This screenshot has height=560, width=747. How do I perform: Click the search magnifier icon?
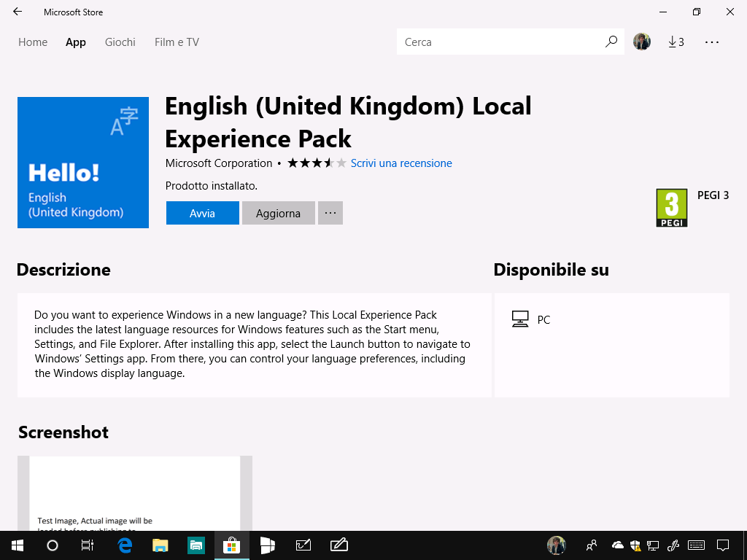coord(611,42)
